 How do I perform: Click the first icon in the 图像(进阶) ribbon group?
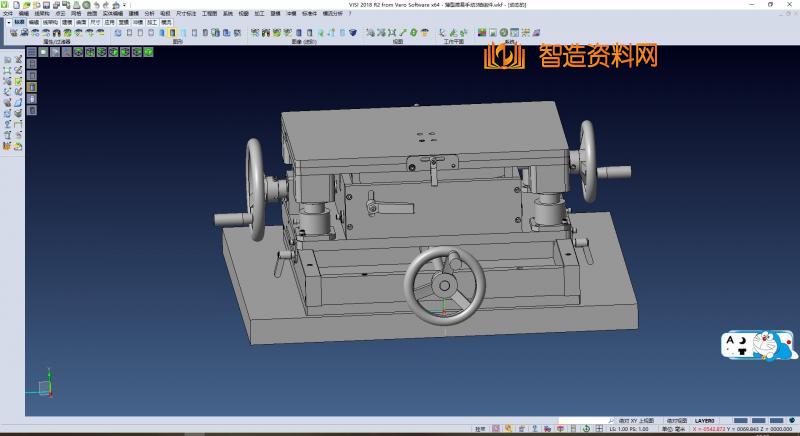click(254, 33)
